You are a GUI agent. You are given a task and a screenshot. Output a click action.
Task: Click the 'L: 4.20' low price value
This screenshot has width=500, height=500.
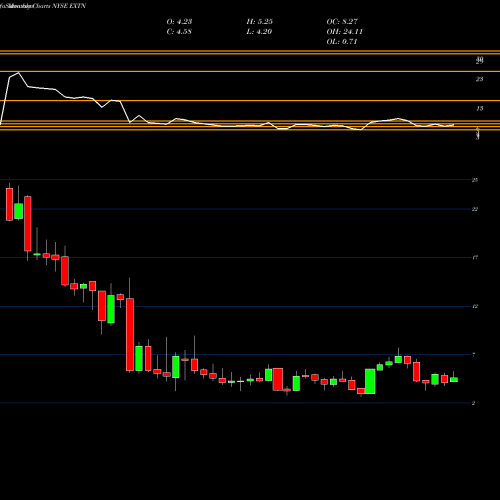[x=259, y=32]
